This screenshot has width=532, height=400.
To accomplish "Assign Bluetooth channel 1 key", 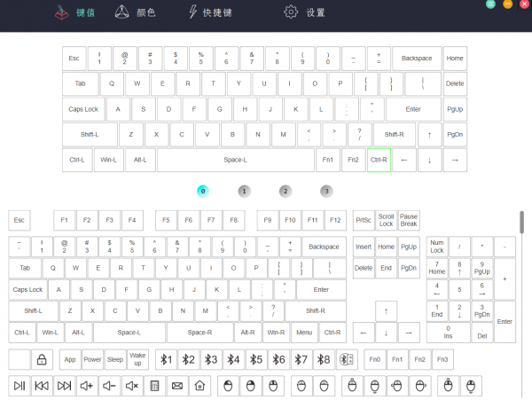I will (x=166, y=359).
